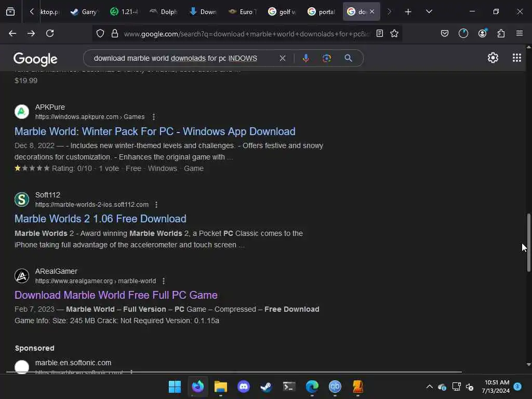Open the Windows Start menu

175,387
